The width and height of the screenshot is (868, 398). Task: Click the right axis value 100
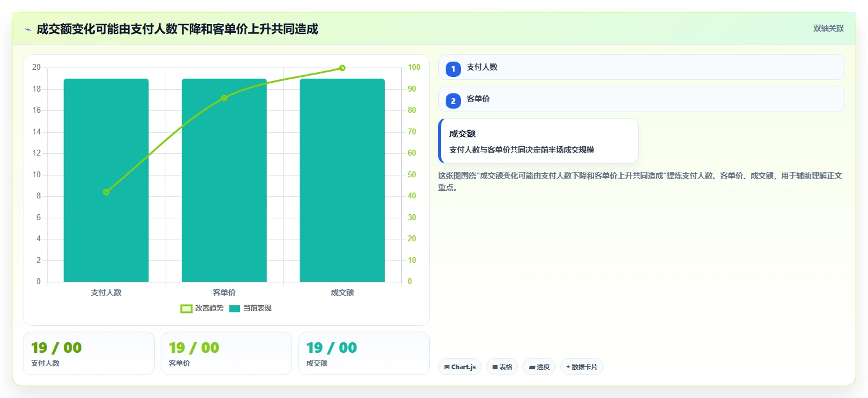[414, 68]
